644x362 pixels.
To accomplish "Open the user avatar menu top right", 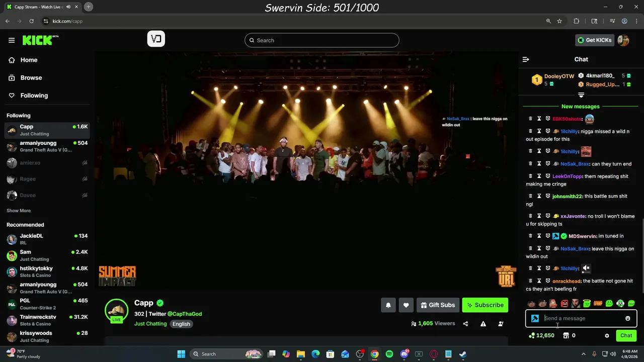I will click(623, 40).
